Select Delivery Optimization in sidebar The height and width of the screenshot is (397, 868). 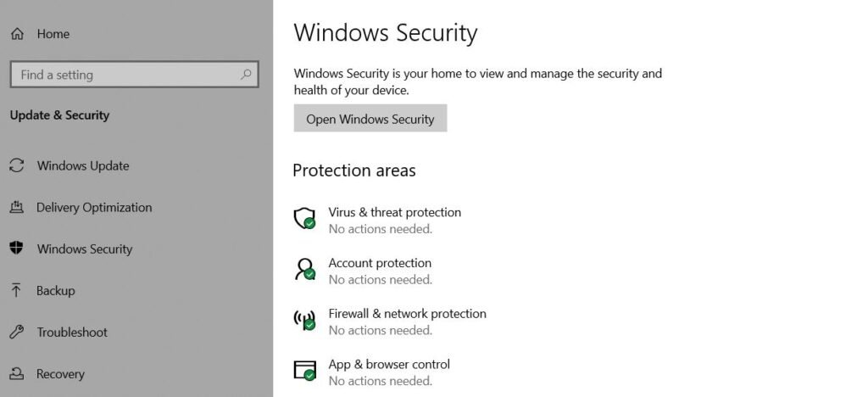tap(94, 208)
